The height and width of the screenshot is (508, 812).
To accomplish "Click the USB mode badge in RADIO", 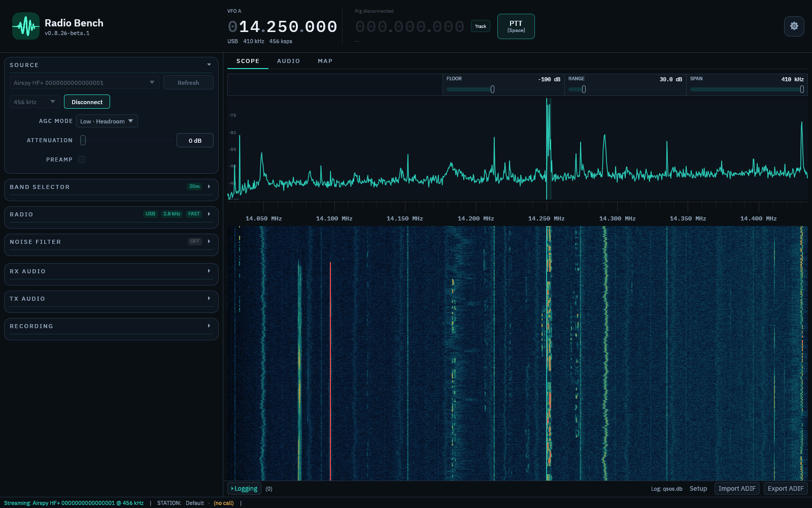I will click(x=150, y=214).
